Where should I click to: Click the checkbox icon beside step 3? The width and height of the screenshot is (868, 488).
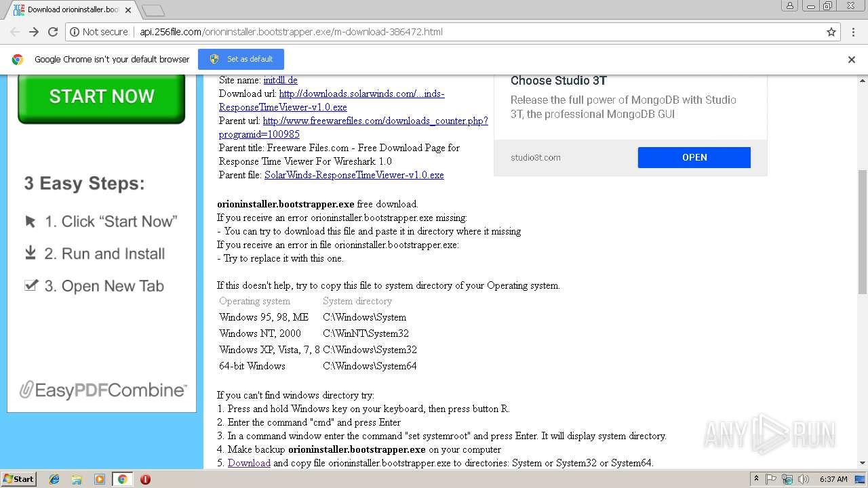coord(31,285)
